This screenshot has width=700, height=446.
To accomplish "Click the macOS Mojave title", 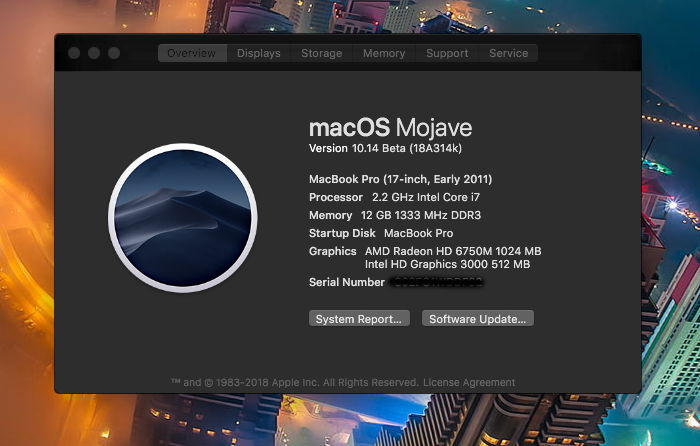I will [x=391, y=128].
